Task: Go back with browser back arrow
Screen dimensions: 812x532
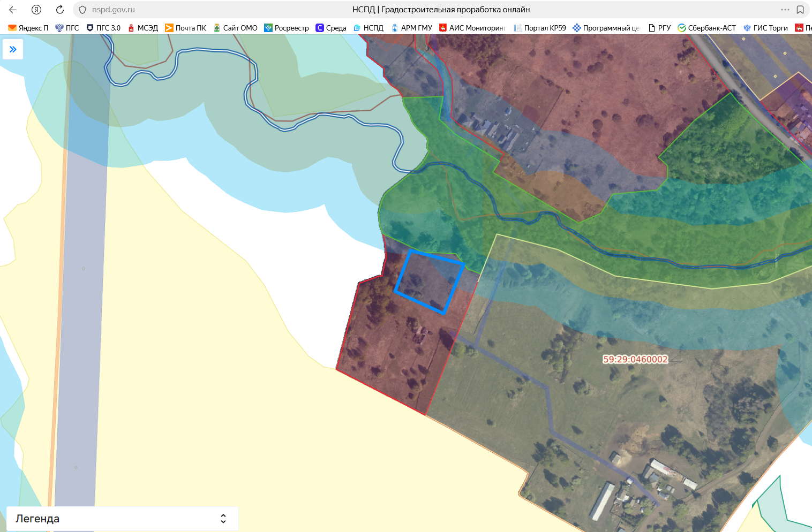Action: [13, 10]
